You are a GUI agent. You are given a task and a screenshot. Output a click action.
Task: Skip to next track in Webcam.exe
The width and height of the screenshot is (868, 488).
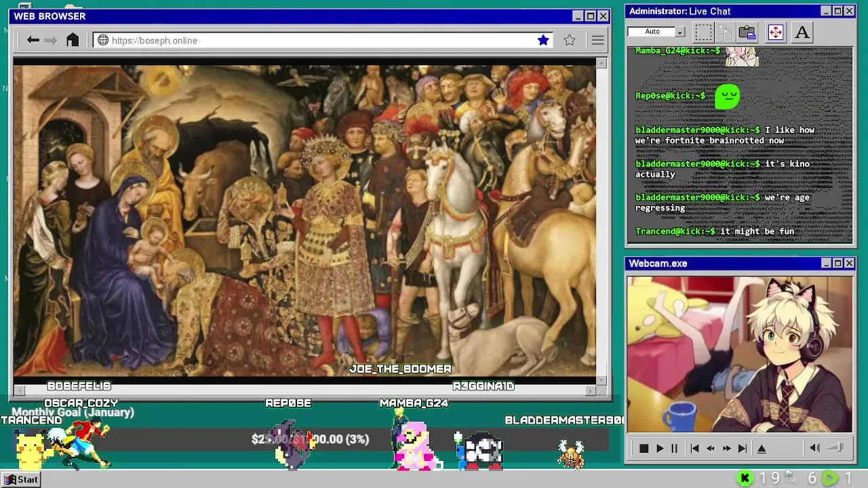click(x=743, y=448)
